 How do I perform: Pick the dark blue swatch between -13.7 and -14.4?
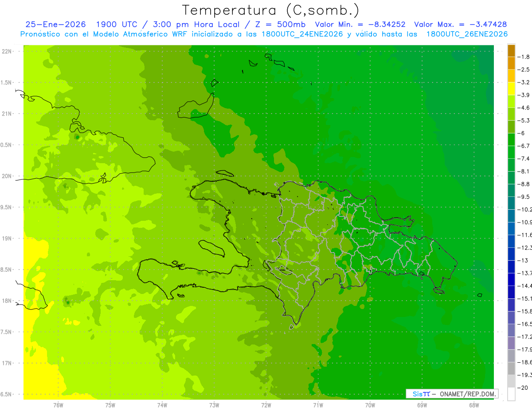511,279
